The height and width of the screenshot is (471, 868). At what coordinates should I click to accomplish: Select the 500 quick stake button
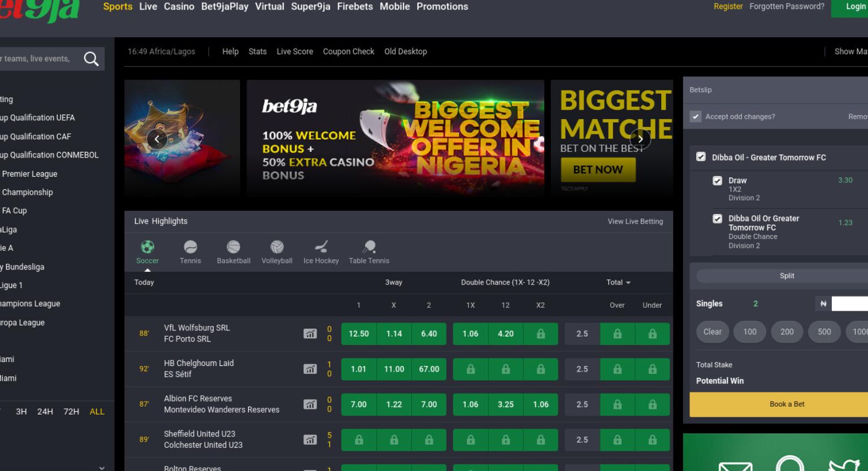824,332
